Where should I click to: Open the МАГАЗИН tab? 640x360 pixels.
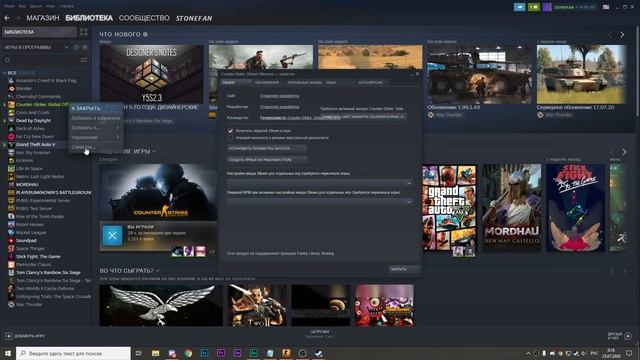tap(43, 18)
